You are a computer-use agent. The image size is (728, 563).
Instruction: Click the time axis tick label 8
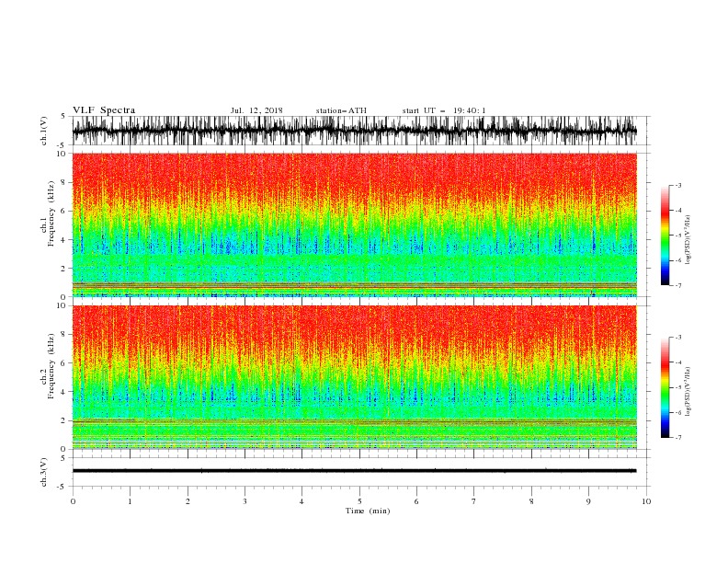pyautogui.click(x=531, y=501)
